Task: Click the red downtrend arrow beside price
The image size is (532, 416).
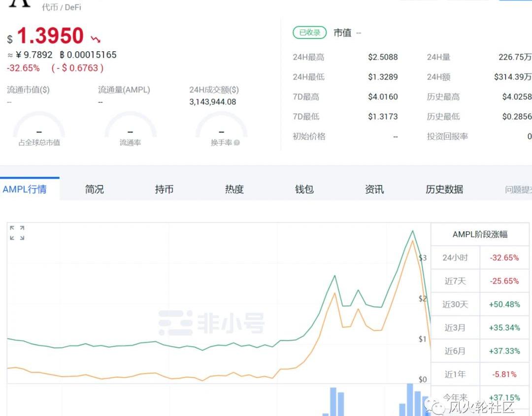Action: pyautogui.click(x=96, y=38)
